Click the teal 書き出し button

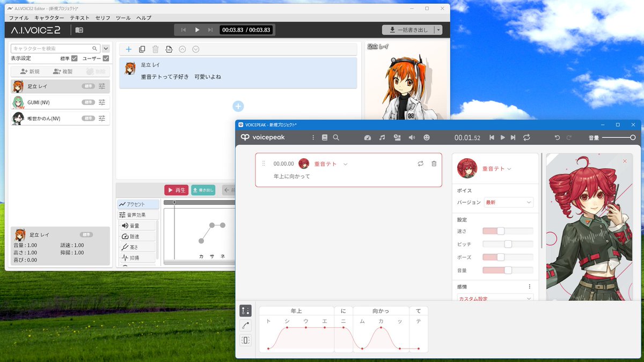203,190
